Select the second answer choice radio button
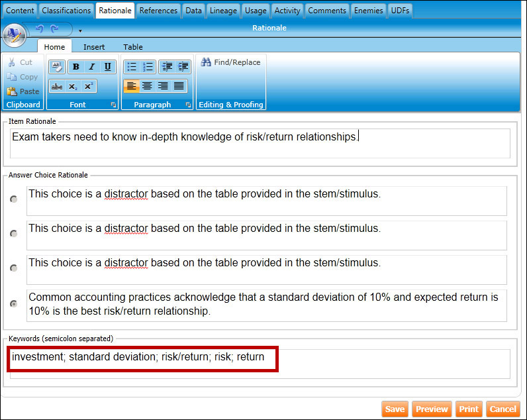This screenshot has width=527, height=420. (14, 234)
